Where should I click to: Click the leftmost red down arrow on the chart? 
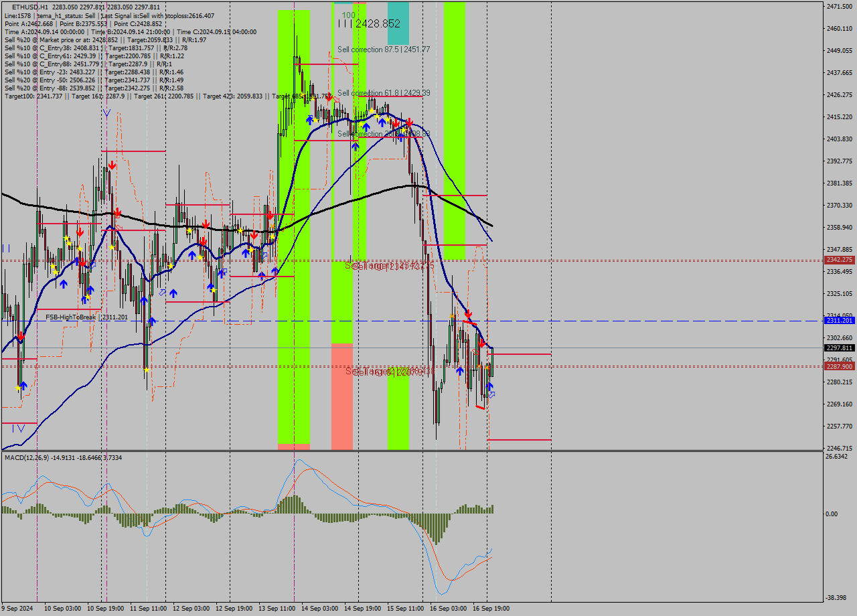[21, 336]
